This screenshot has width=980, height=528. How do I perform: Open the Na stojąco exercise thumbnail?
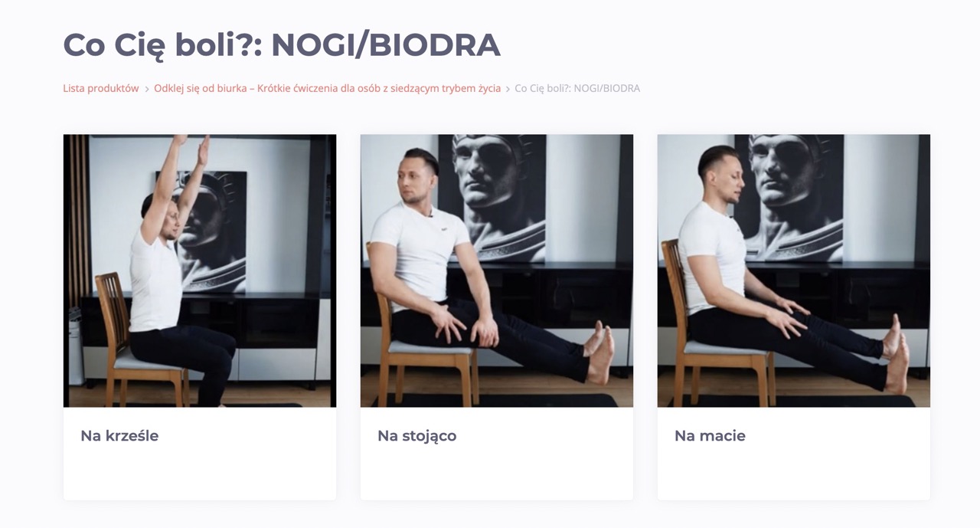[497, 271]
